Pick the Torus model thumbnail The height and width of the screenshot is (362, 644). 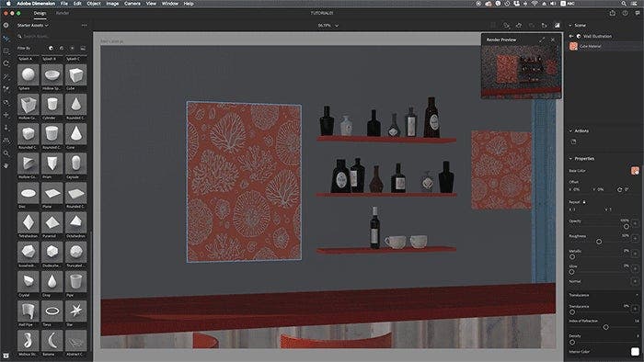point(52,311)
